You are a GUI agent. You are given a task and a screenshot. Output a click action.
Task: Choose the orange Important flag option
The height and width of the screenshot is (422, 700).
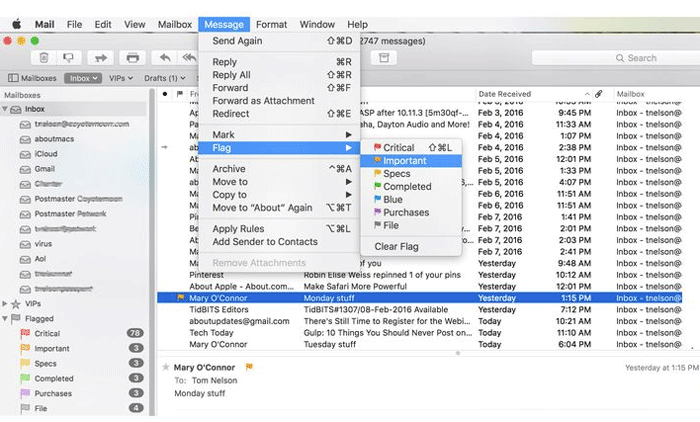pyautogui.click(x=411, y=161)
